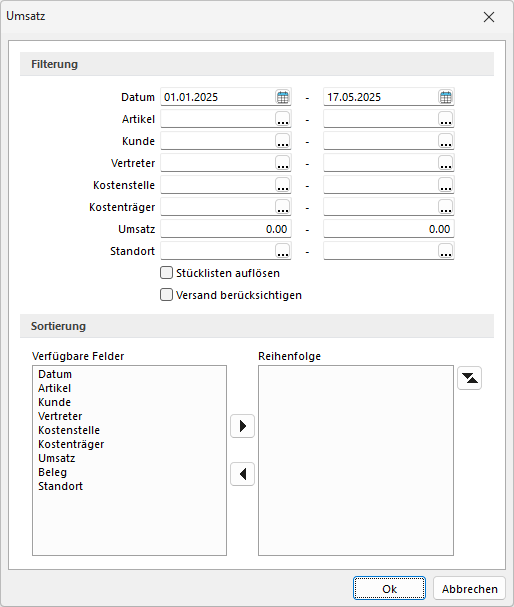Browse starting Standort with ellipsis button

pos(283,251)
